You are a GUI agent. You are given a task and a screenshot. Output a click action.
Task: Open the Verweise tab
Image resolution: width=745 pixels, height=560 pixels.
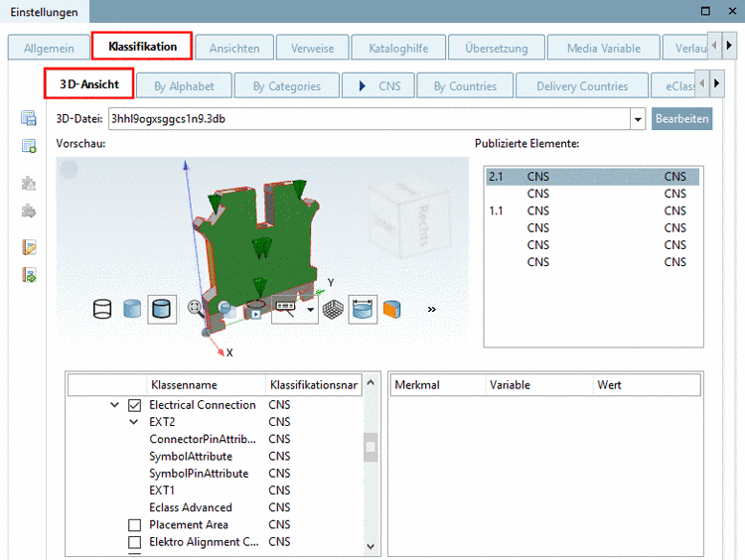[x=313, y=48]
